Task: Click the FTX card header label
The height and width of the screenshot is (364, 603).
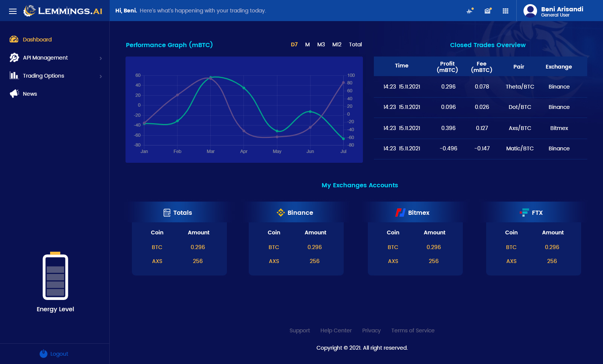Action: [x=537, y=213]
